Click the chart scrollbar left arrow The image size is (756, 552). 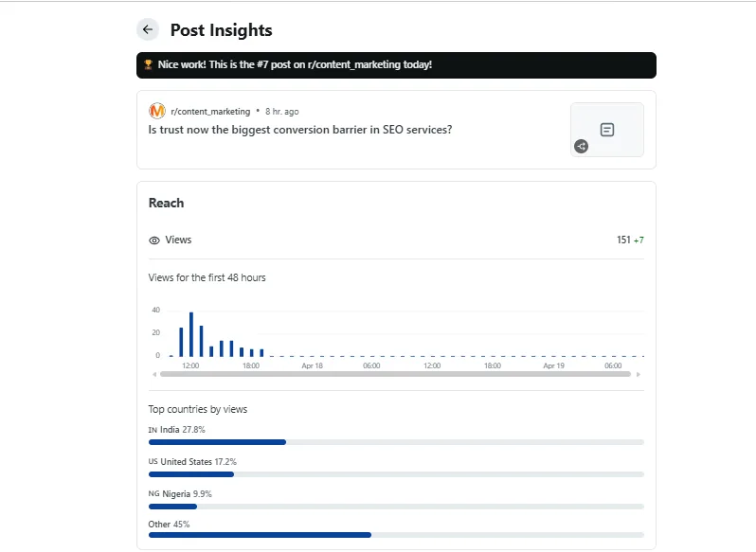pyautogui.click(x=153, y=374)
